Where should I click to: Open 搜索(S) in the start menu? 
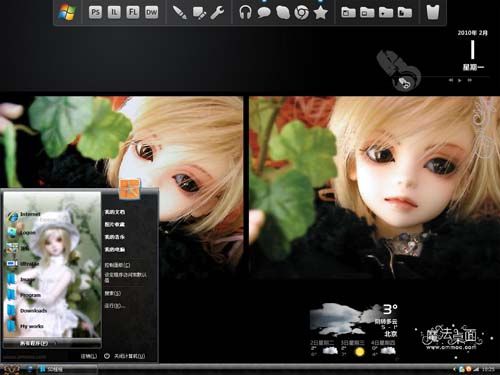(113, 293)
